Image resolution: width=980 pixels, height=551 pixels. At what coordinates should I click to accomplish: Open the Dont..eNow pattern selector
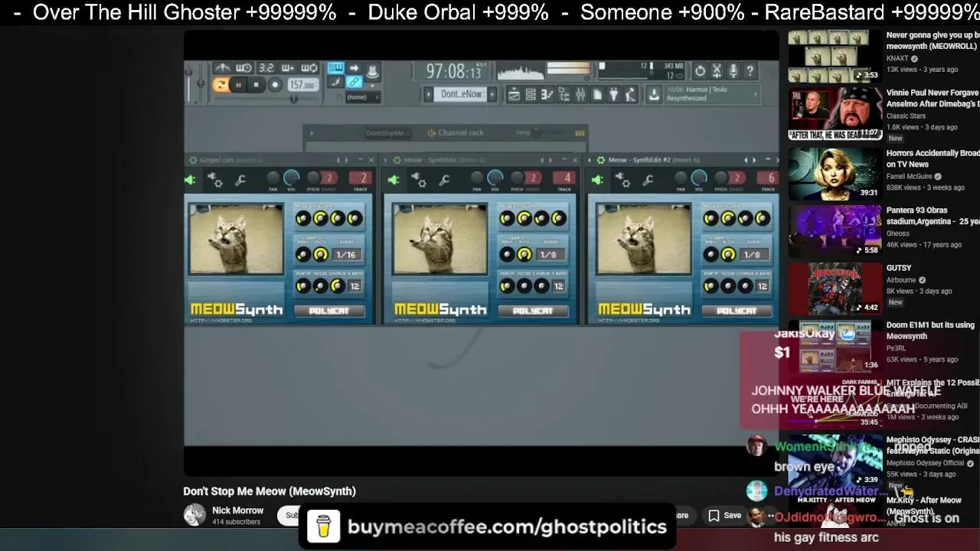(x=462, y=94)
